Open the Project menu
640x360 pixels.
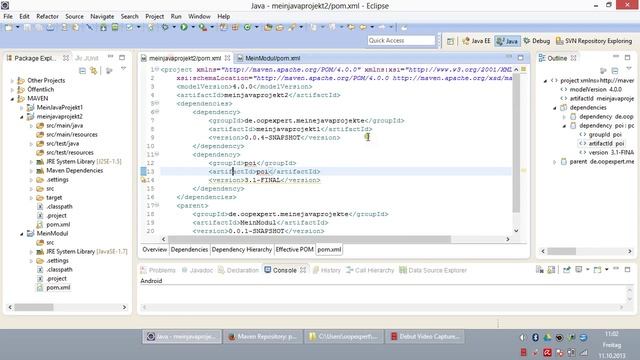(154, 16)
